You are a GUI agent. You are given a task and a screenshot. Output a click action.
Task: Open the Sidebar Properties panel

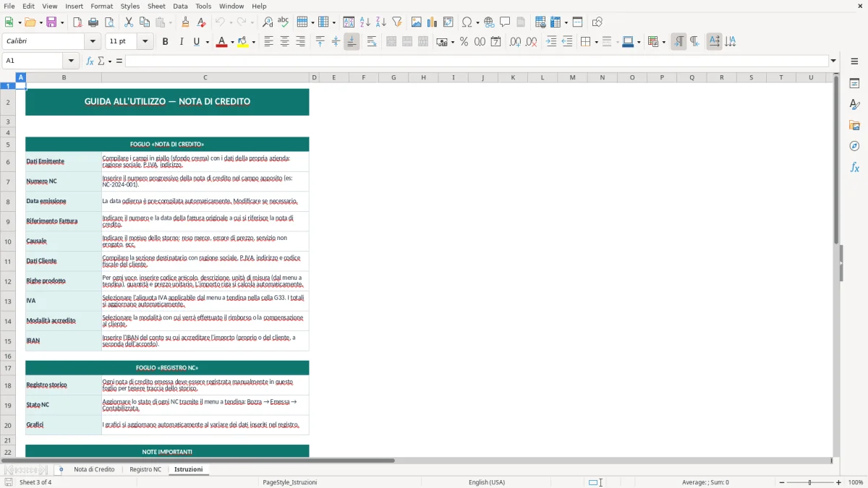coord(854,84)
